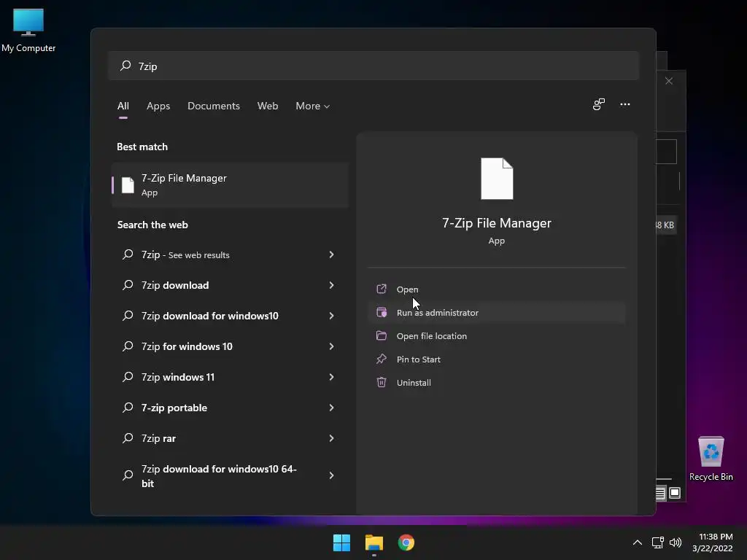Click the Windows Start button
Screen dimensions: 747x560
(341, 542)
